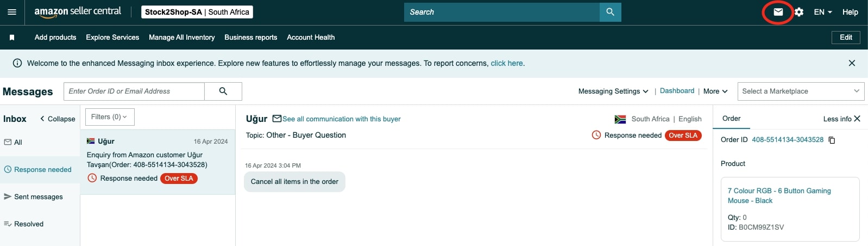Open order 408-5514134-3043528 link
Screen dimensions: 868x246
click(788, 140)
